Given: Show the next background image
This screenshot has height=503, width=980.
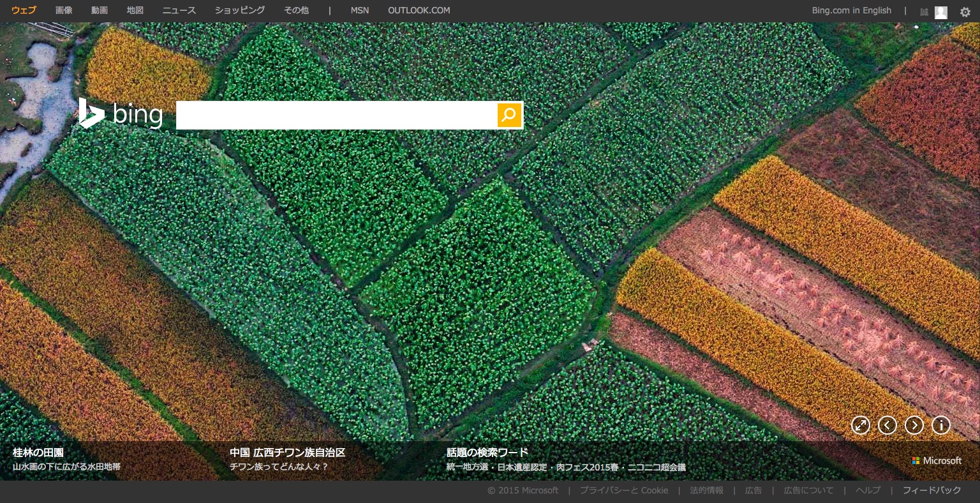Looking at the screenshot, I should coord(914,425).
